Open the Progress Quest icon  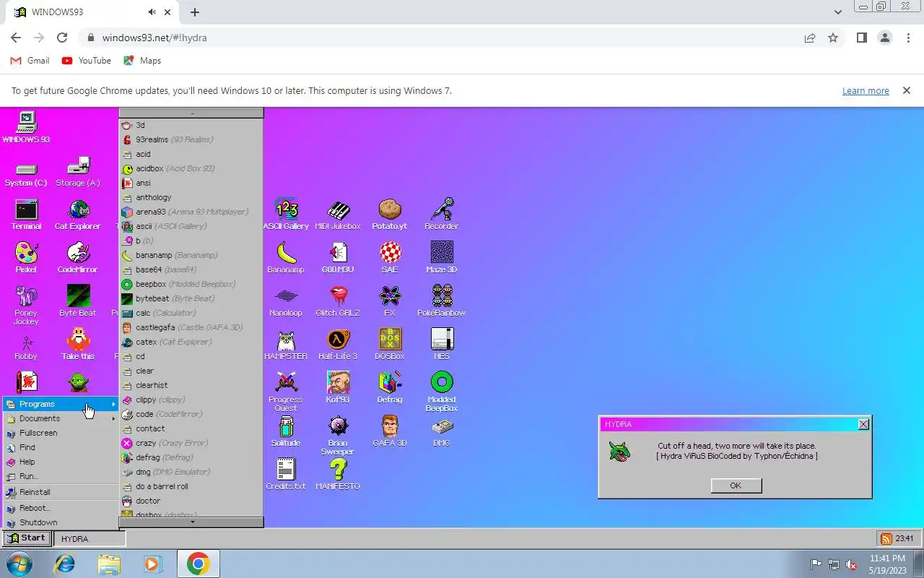(287, 391)
